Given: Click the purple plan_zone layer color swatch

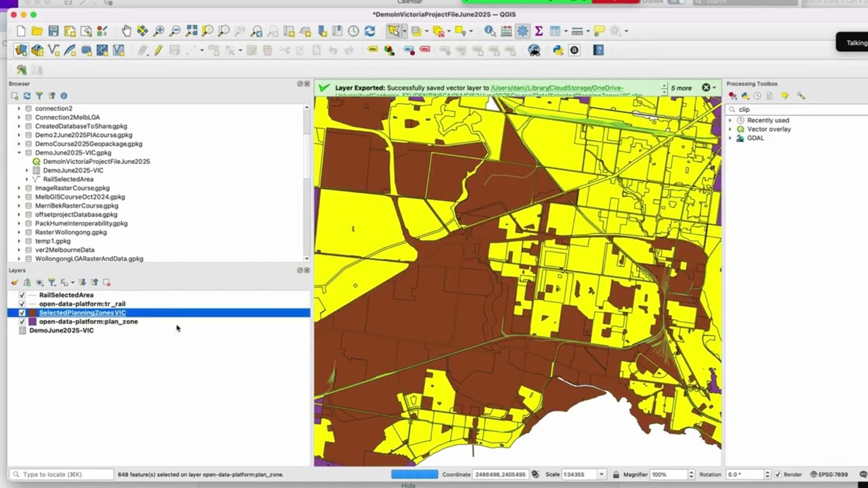Looking at the screenshot, I should pos(32,322).
